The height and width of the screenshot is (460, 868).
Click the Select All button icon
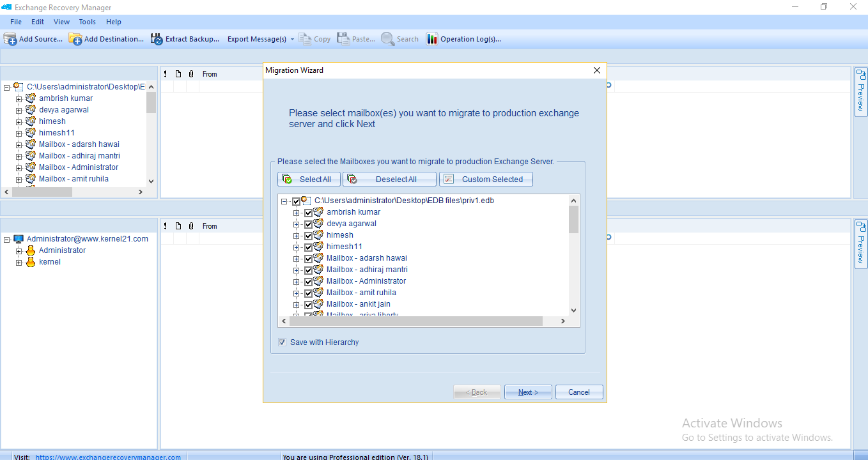(288, 180)
